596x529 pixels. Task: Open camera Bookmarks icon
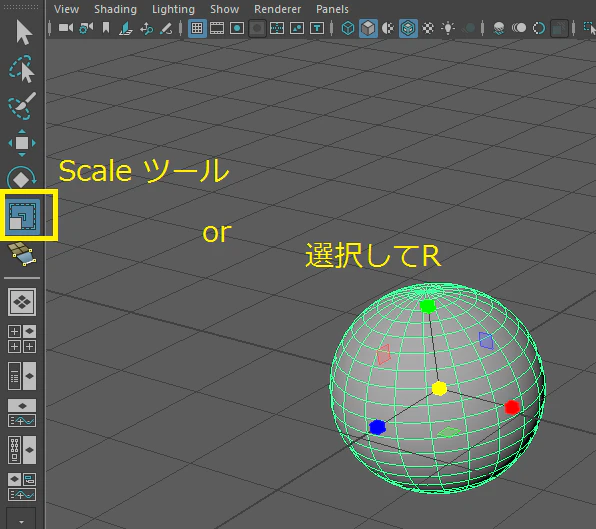[106, 28]
